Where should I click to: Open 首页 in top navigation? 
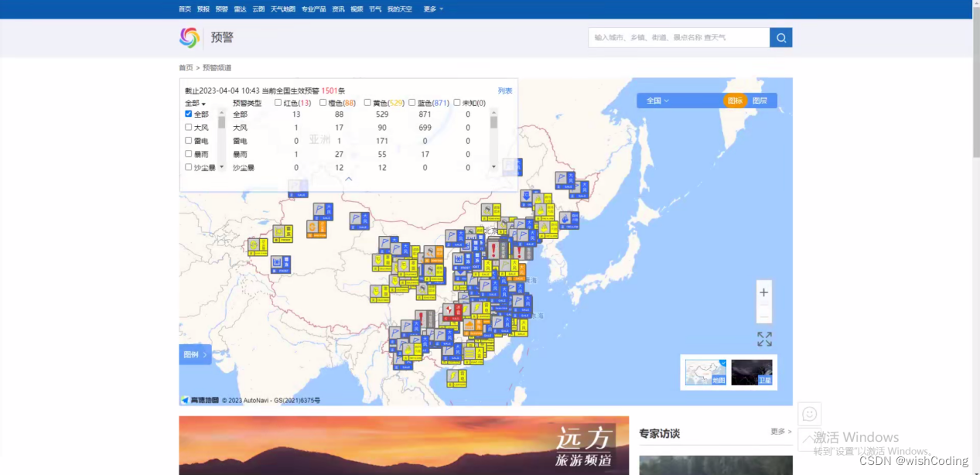pos(185,9)
